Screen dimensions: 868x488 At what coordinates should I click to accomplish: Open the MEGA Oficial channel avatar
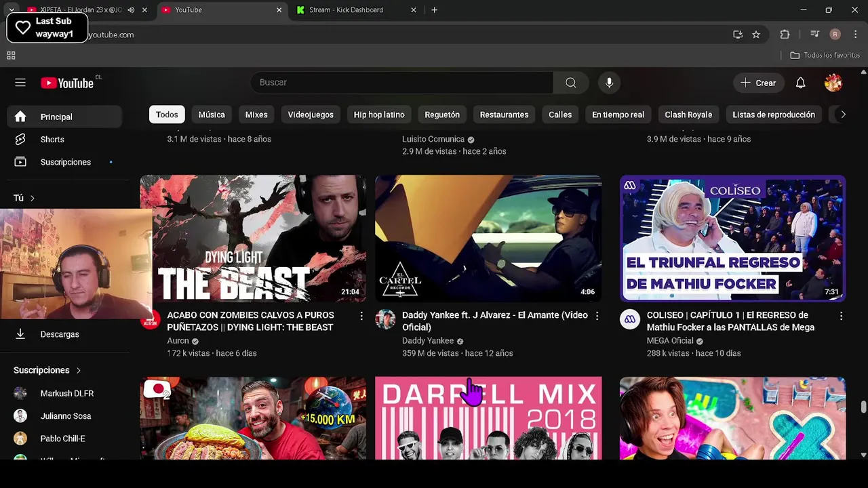630,319
